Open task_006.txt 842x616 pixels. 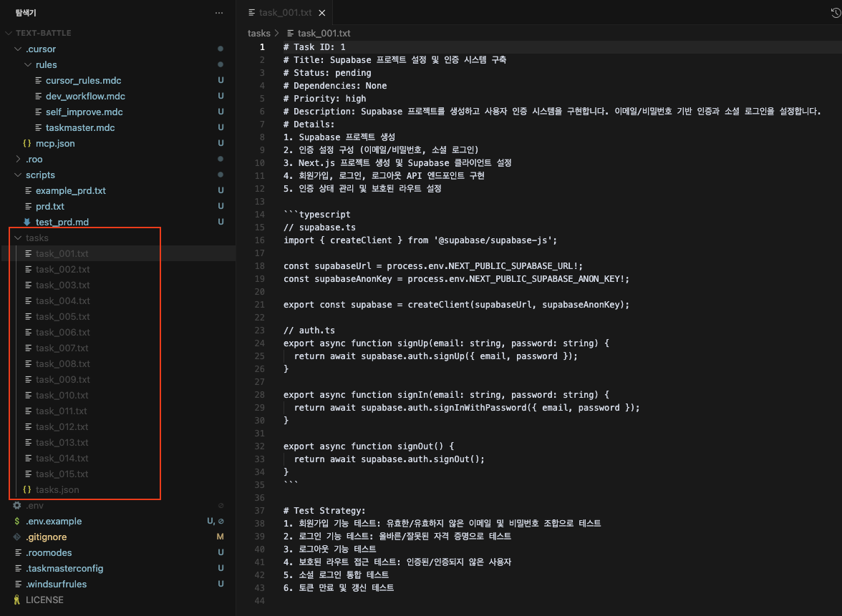(62, 332)
